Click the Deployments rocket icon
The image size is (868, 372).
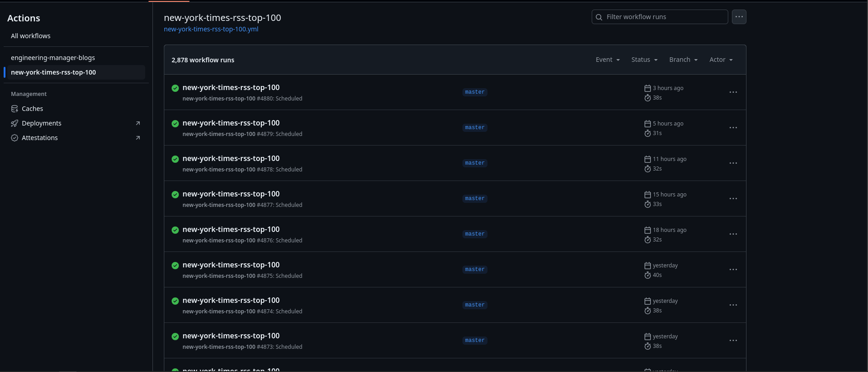click(x=15, y=123)
